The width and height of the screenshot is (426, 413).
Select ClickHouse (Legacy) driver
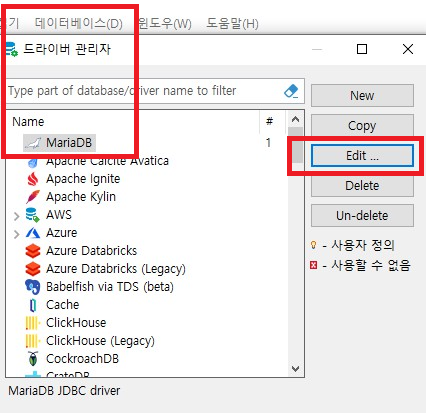click(100, 341)
